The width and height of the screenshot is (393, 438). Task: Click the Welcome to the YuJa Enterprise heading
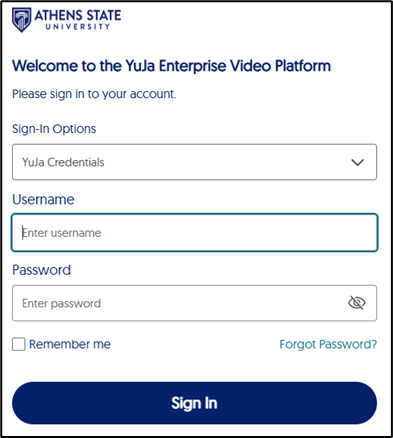tap(172, 66)
